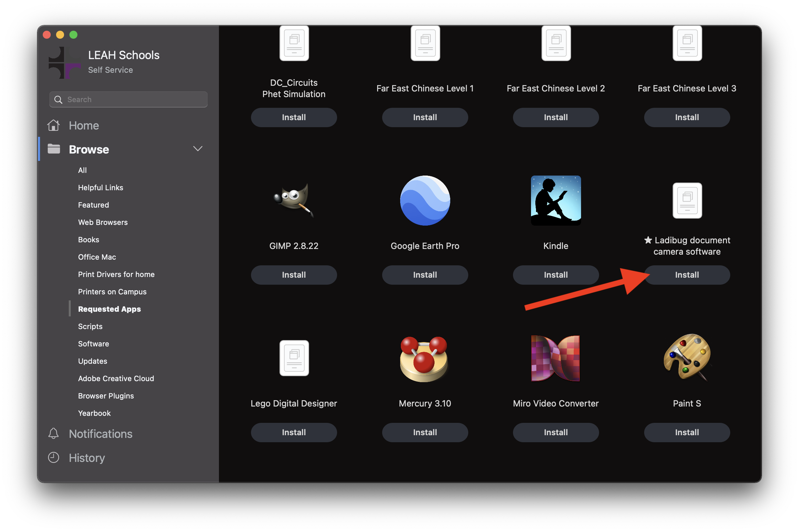
Task: Open the Kindle app icon
Action: 556,201
